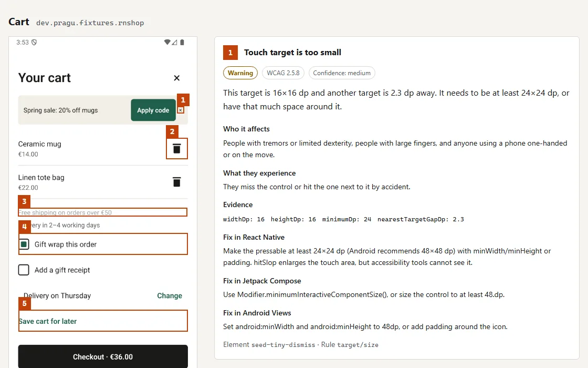This screenshot has width=588, height=368.
Task: Remove Linen tote bag using its trash icon
Action: pos(176,182)
